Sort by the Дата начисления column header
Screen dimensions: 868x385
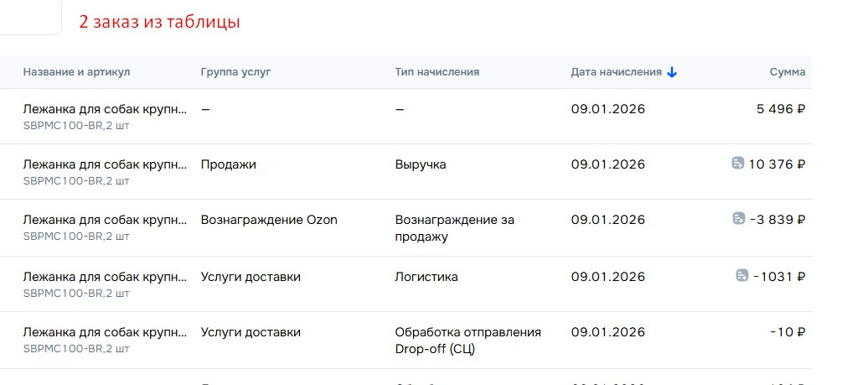[616, 72]
